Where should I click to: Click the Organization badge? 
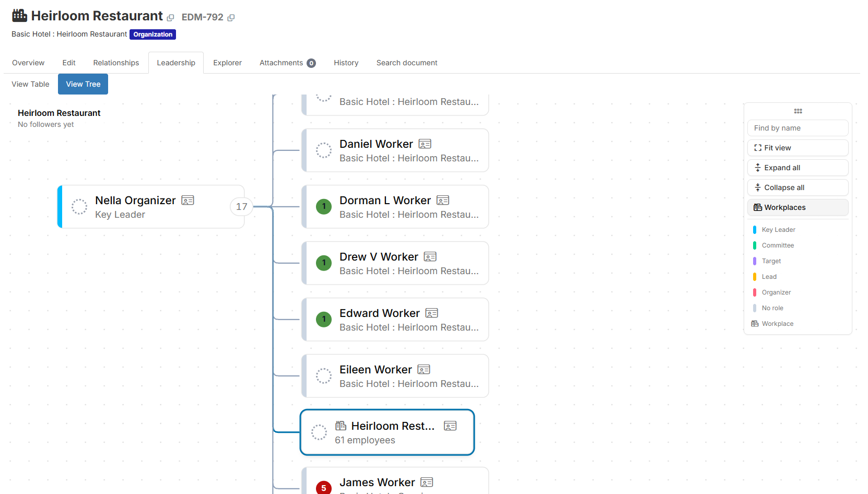coord(153,34)
